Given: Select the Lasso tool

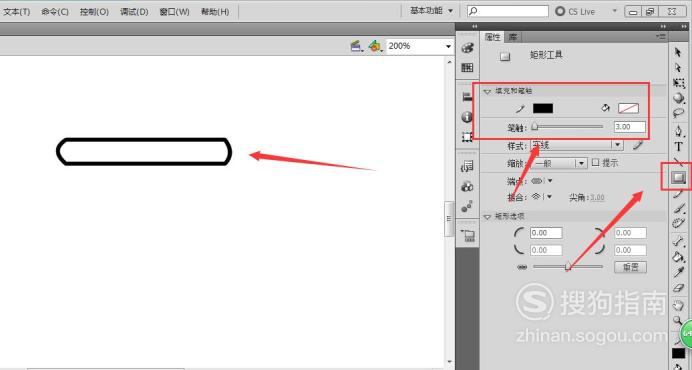Looking at the screenshot, I should 678,113.
